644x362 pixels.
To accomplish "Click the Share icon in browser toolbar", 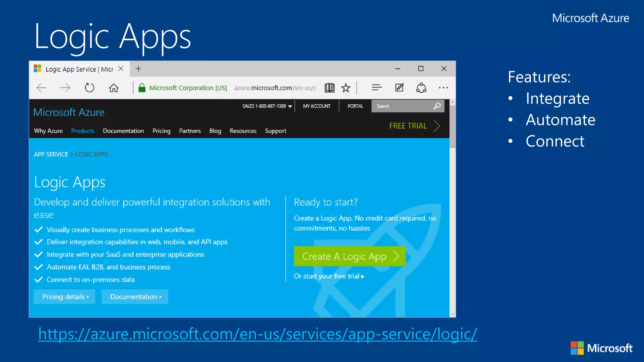I will pyautogui.click(x=421, y=88).
